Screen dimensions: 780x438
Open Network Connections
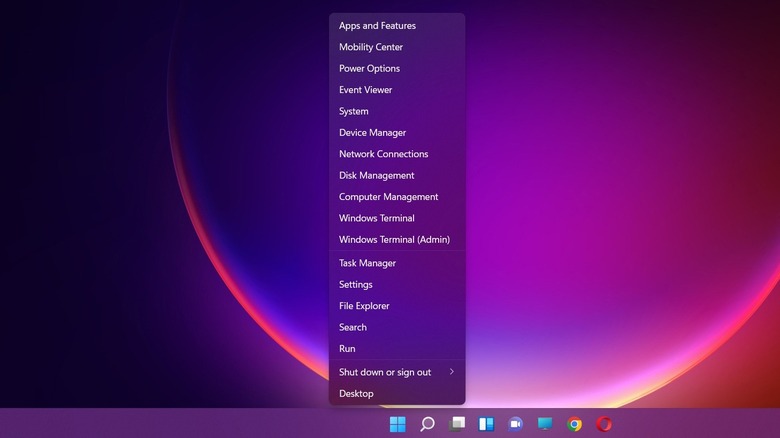tap(383, 154)
